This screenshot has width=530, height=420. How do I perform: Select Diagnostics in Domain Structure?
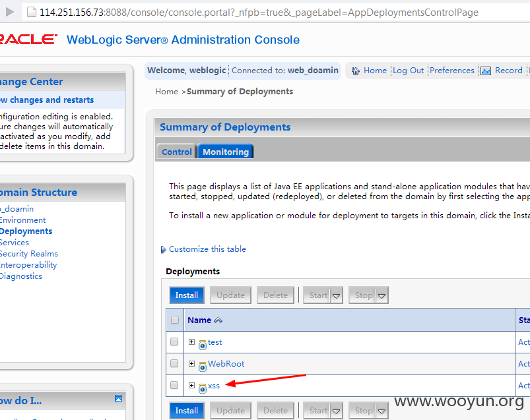pyautogui.click(x=21, y=276)
